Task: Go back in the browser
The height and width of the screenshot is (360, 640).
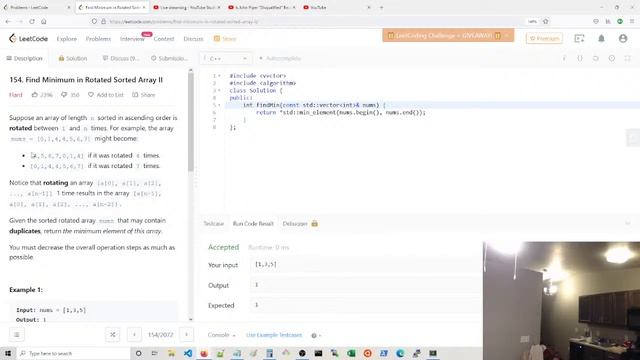Action: (8, 21)
